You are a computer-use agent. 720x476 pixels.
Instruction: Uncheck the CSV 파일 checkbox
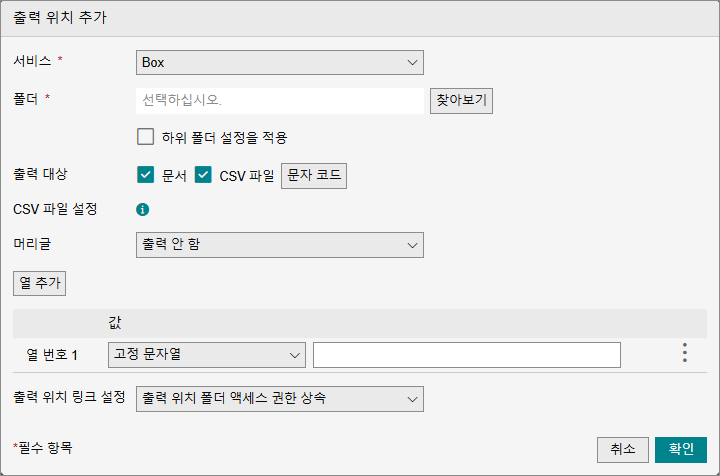pos(203,174)
